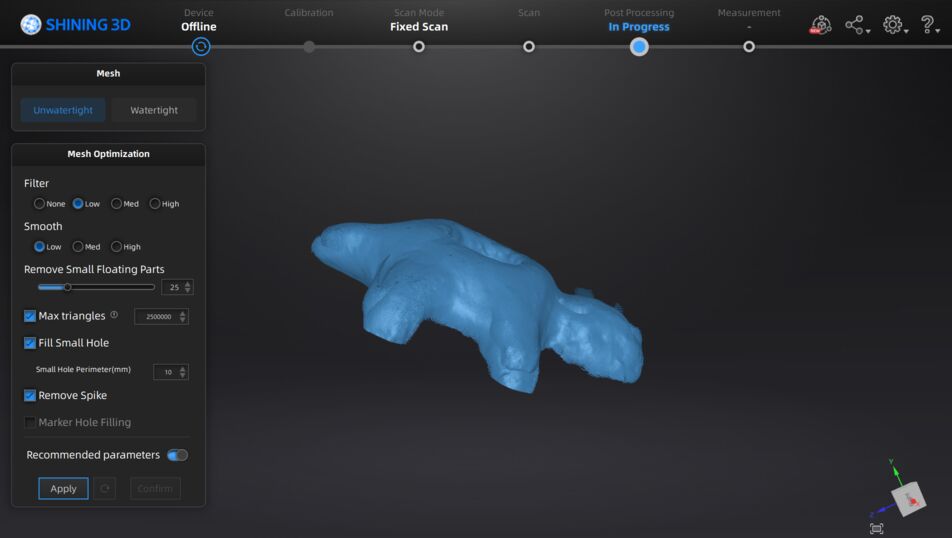
Task: Open the share menu icon
Action: pyautogui.click(x=857, y=25)
